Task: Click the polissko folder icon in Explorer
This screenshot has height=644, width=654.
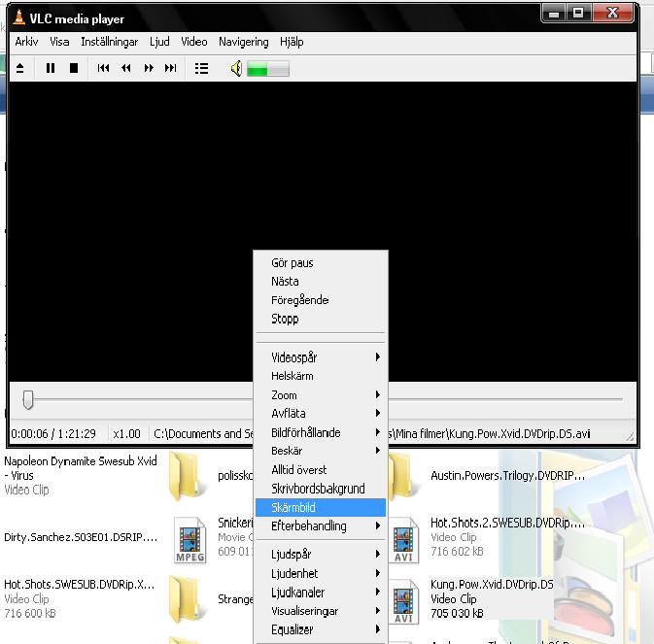Action: click(x=188, y=475)
